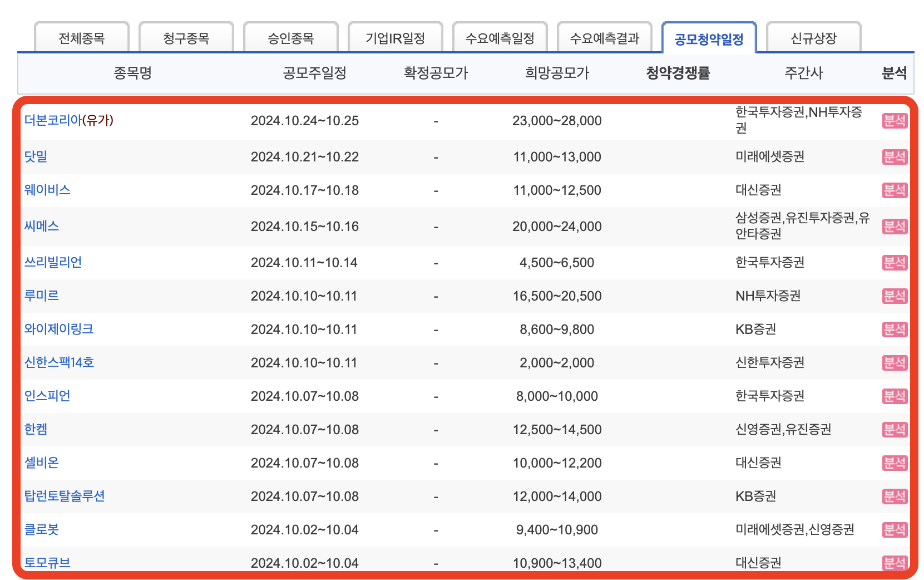
Task: Go to the 신규상장 tab
Action: (x=814, y=38)
